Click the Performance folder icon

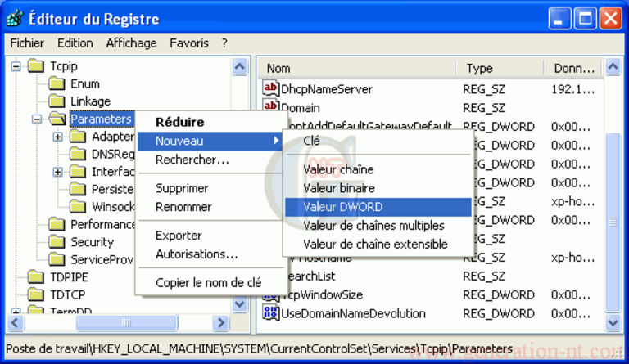pos(57,224)
